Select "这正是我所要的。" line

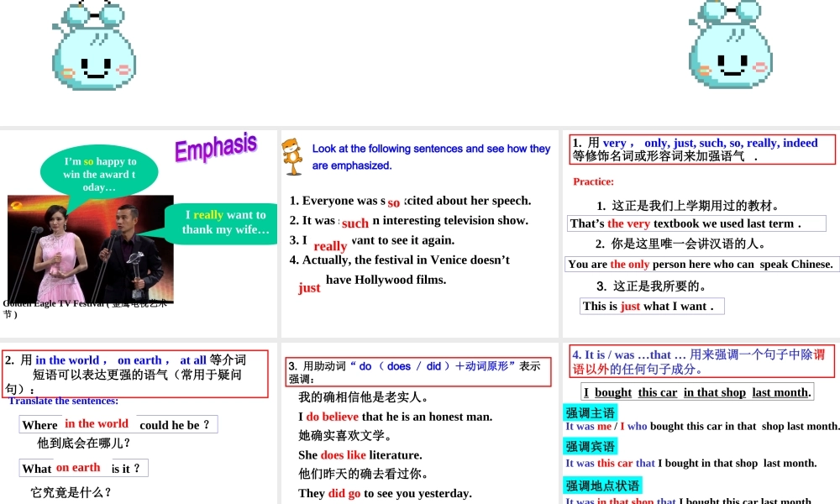coord(652,286)
